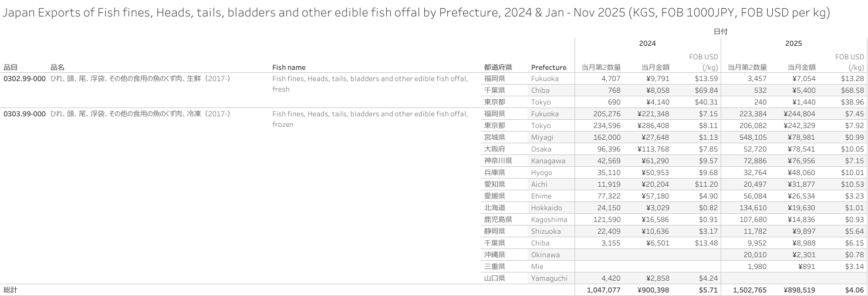Click the 都道府県 column header
Viewport: 868px width, 296px height.
(x=498, y=68)
